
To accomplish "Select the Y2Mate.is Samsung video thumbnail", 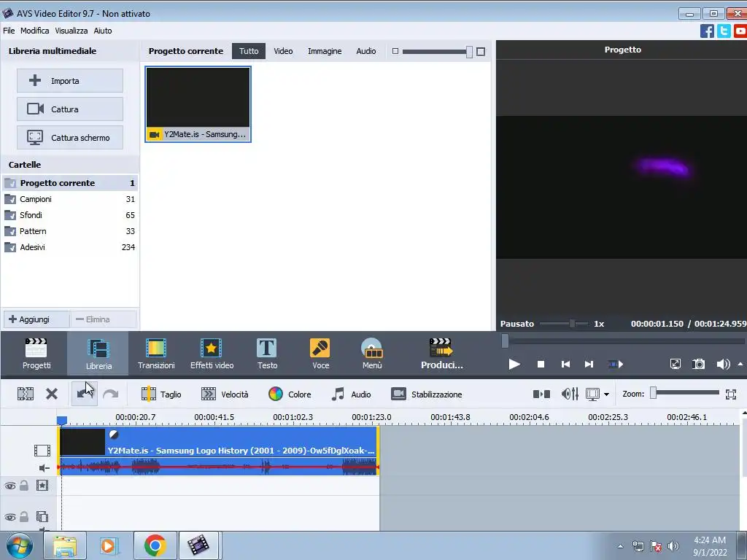I will pos(198,104).
